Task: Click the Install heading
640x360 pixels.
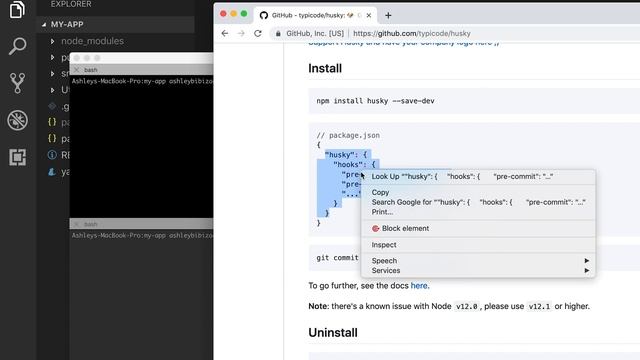Action: 325,68
